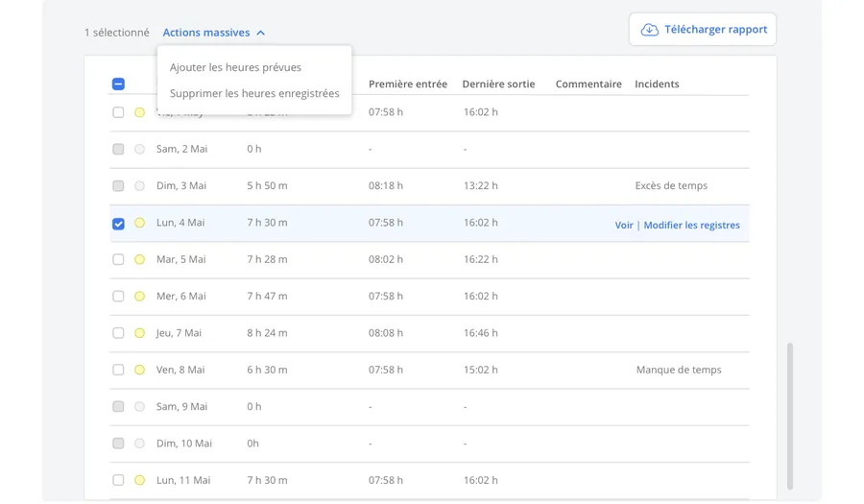Click grey status dot for Sam, 2 Mai
864x504 pixels.
(139, 149)
